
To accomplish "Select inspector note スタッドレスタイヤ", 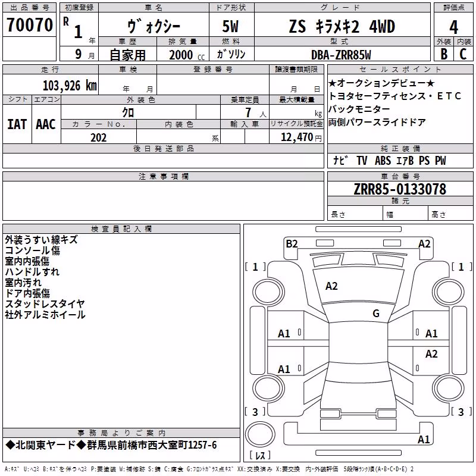I will coord(45,303).
